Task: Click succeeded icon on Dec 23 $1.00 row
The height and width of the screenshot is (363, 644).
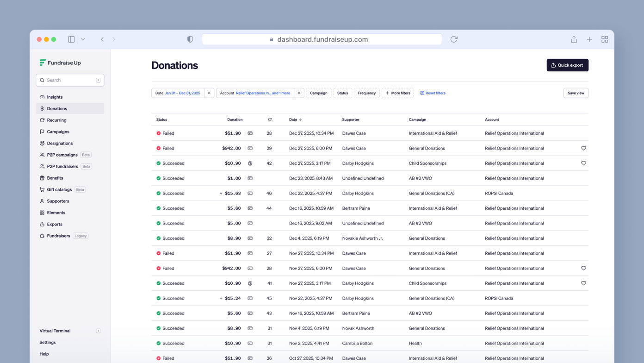Action: 159,178
